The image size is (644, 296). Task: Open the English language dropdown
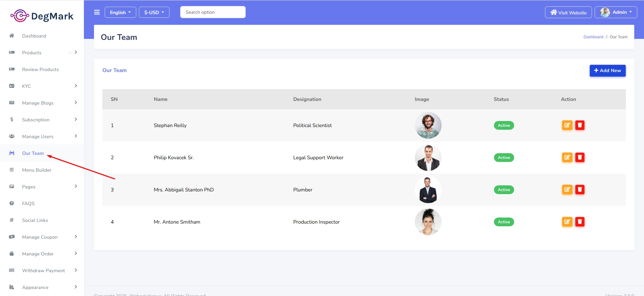[120, 12]
